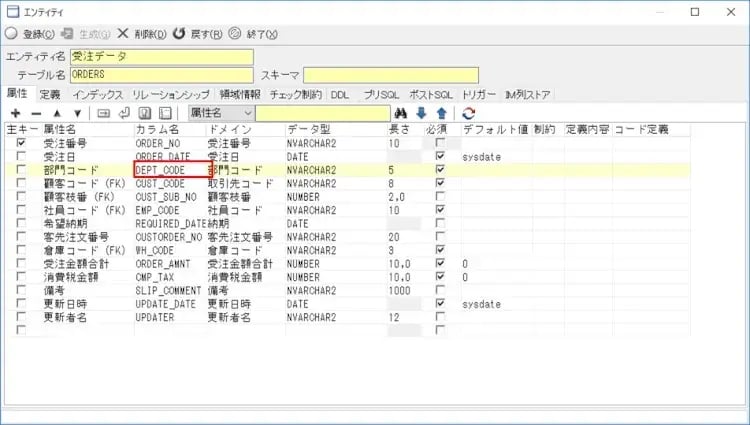Move the attribute up with the up triangle
The height and width of the screenshot is (425, 750).
coord(56,113)
